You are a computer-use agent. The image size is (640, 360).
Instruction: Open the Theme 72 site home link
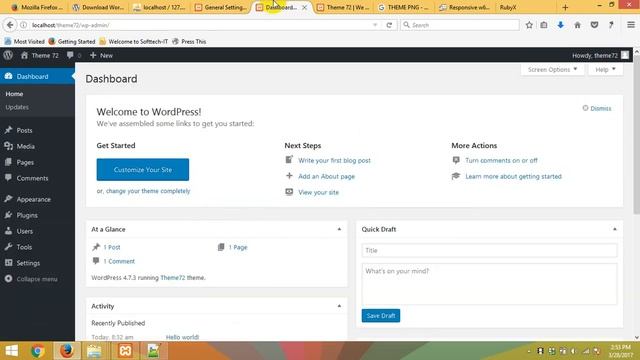click(x=40, y=55)
